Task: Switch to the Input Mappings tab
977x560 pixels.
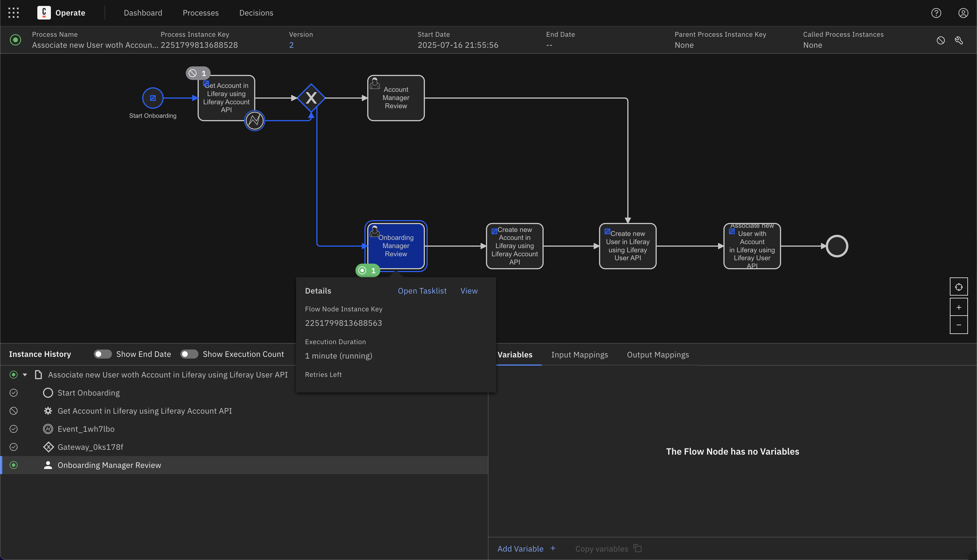Action: (x=580, y=355)
